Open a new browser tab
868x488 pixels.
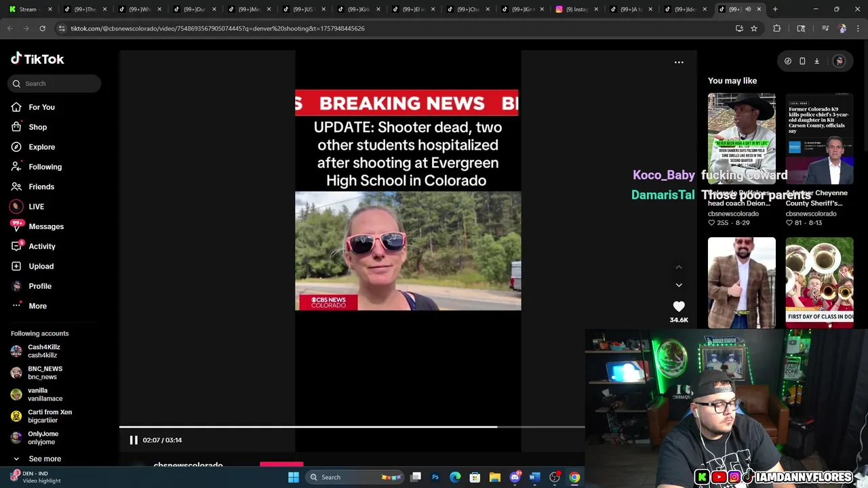[776, 9]
